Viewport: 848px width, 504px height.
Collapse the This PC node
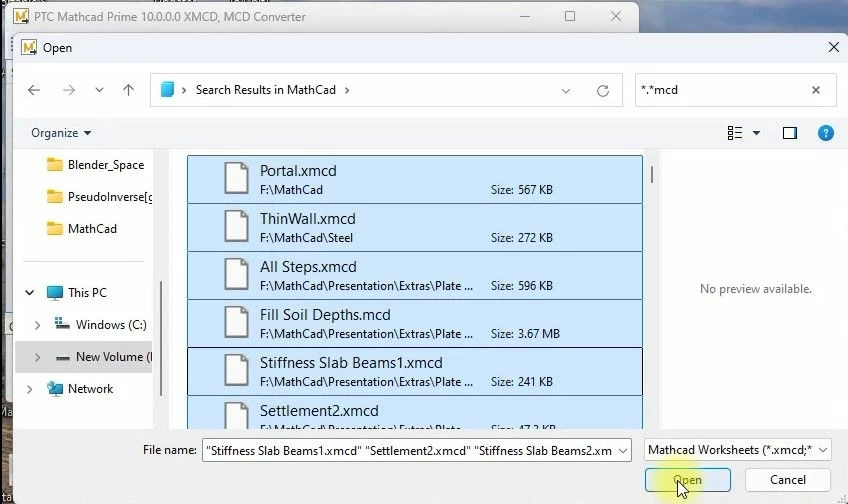pyautogui.click(x=30, y=293)
